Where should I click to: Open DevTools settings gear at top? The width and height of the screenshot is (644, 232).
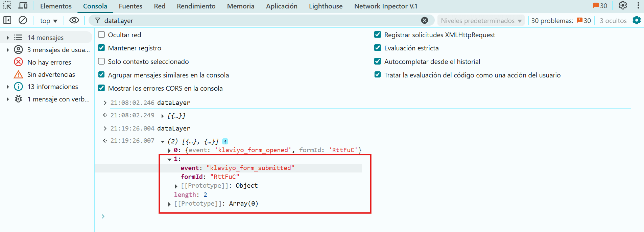623,6
